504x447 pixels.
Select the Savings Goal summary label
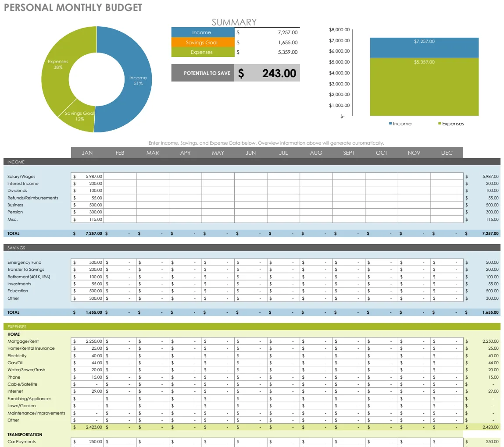point(203,43)
